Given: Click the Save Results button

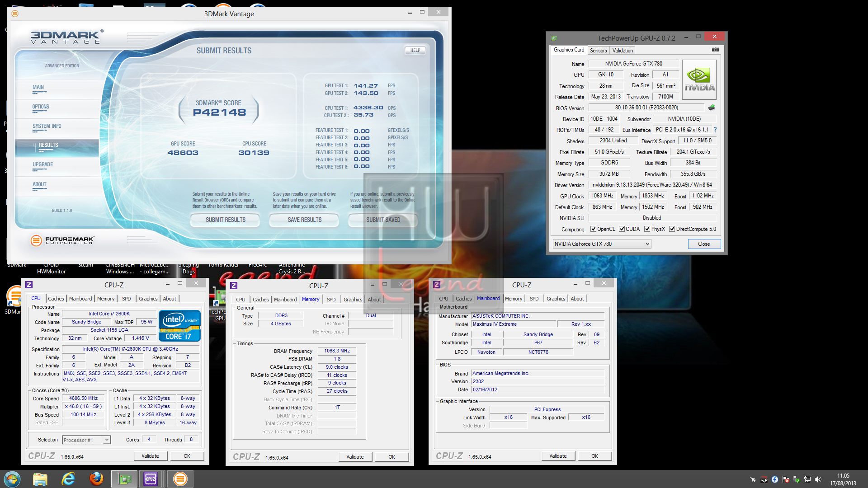Looking at the screenshot, I should (305, 220).
